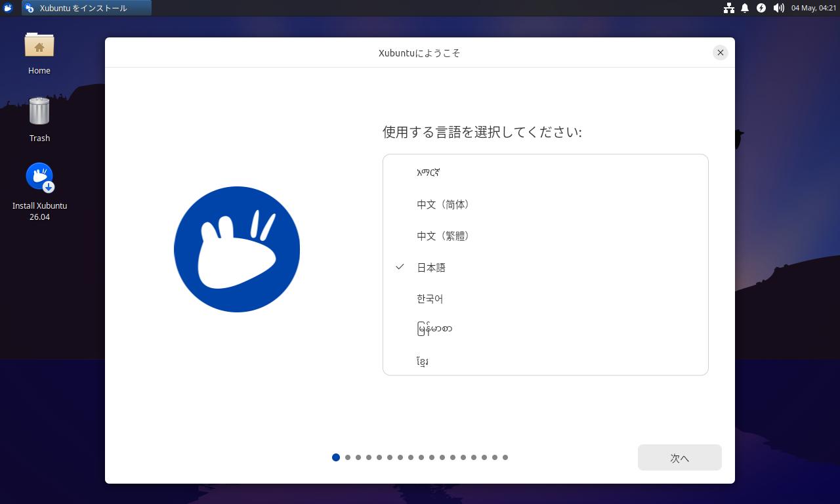Viewport: 840px width, 504px height.
Task: Select the Khmer language entry
Action: 545,360
